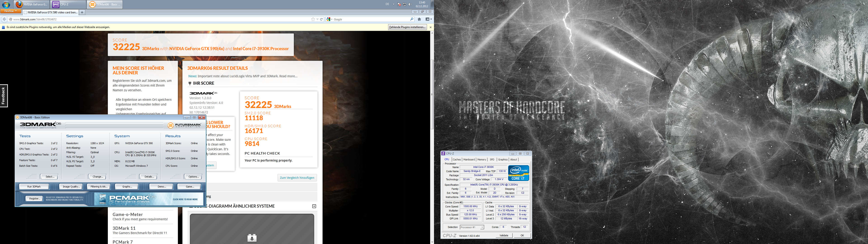Click Validate button in CPU-Z
The width and height of the screenshot is (868, 244).
click(504, 236)
